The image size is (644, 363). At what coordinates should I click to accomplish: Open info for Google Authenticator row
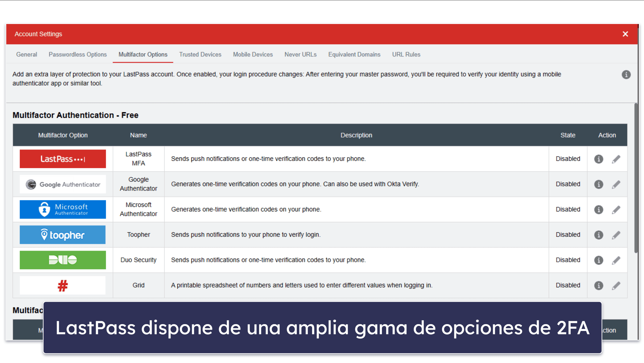[598, 184]
